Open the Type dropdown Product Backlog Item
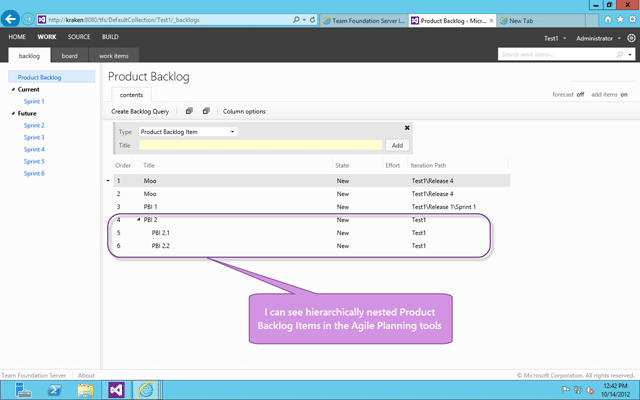The width and height of the screenshot is (640, 400). (188, 132)
